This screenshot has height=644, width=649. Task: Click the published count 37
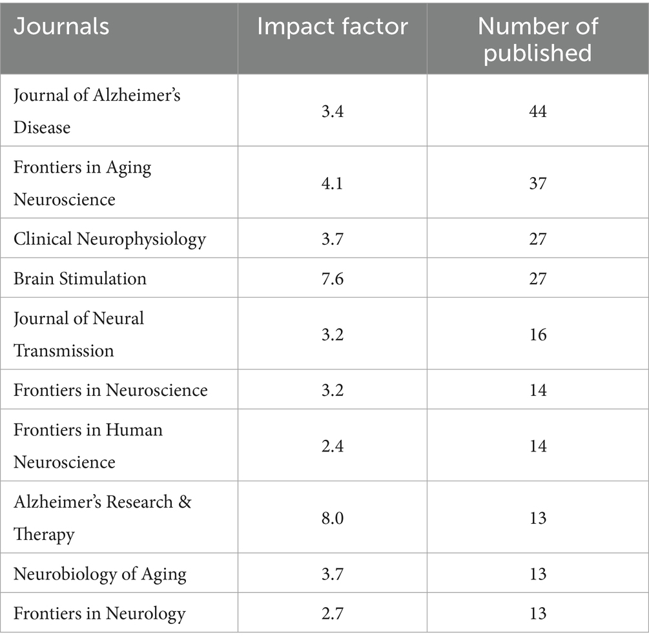point(537,183)
